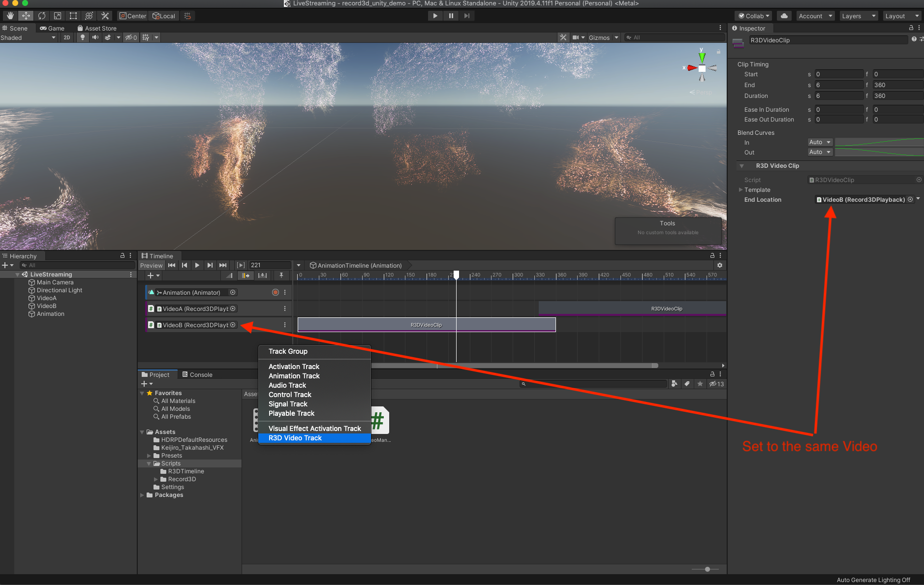Collapse the Scripts folder

[x=149, y=463]
